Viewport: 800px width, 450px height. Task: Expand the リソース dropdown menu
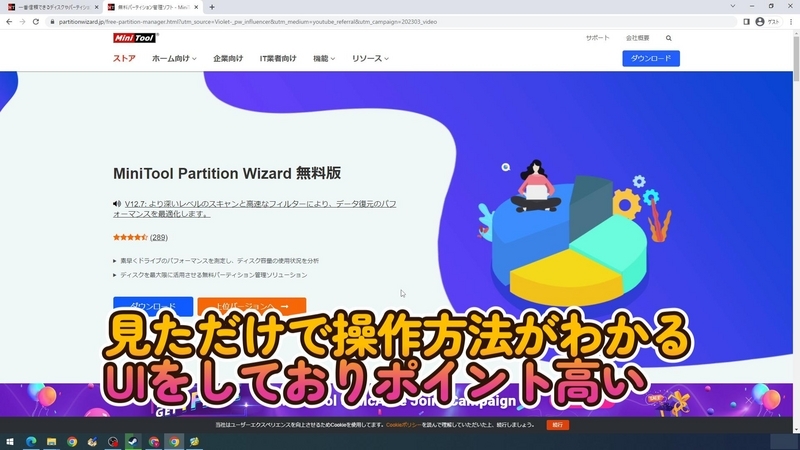point(370,58)
